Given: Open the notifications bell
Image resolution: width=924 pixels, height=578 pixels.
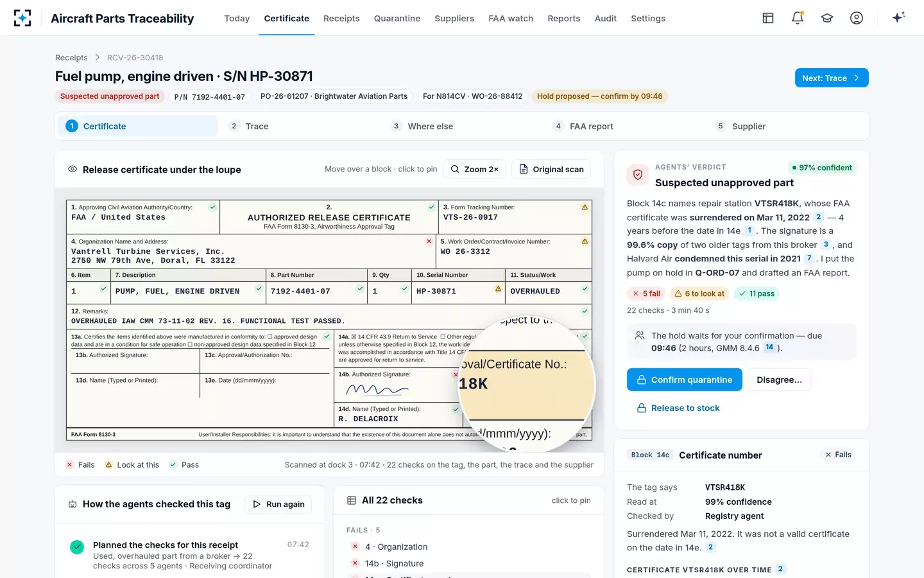Looking at the screenshot, I should click(x=798, y=18).
